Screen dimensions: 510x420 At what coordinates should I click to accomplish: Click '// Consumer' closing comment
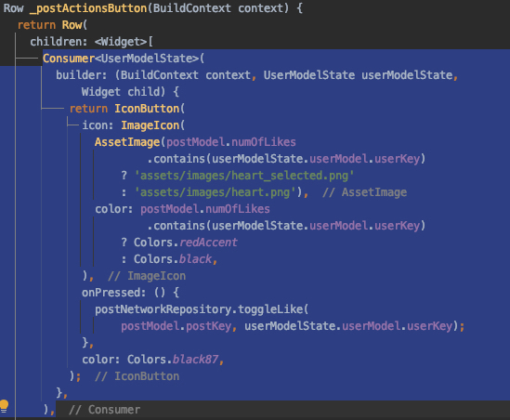104,410
